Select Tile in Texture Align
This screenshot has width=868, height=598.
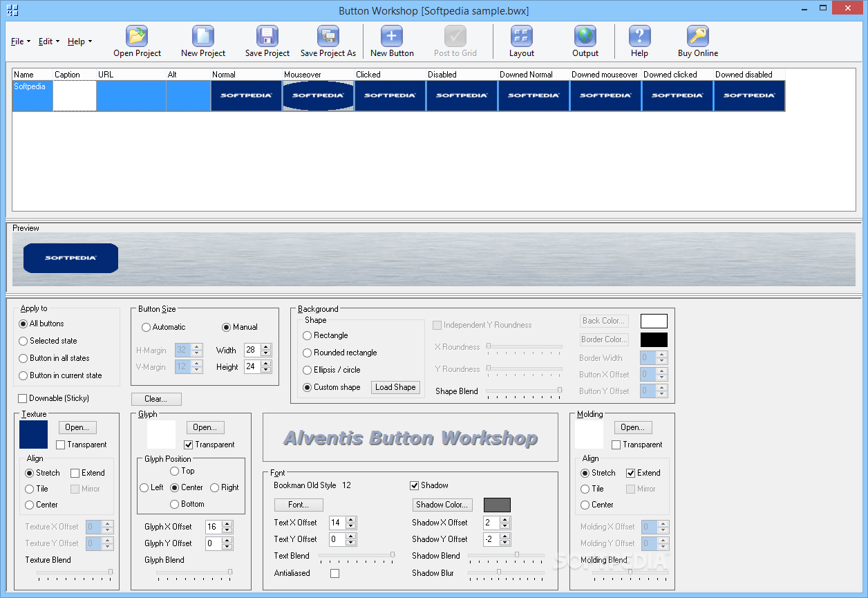pyautogui.click(x=30, y=489)
